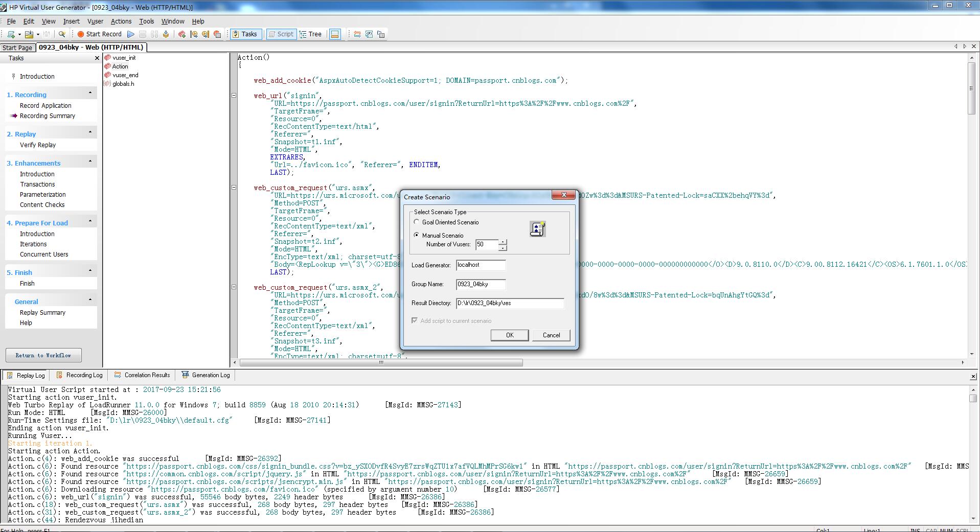Open the Tools menu
Viewport: 980px width, 532px height.
coord(146,21)
